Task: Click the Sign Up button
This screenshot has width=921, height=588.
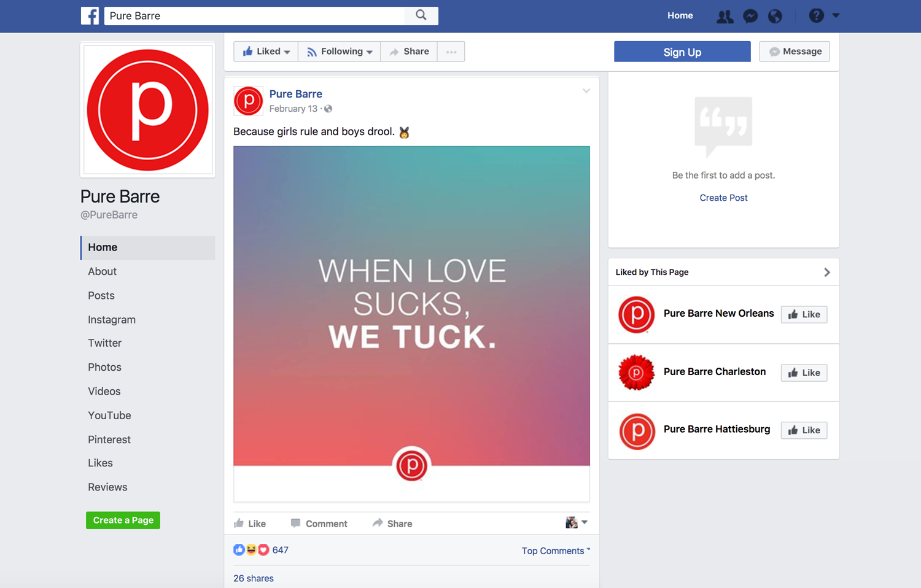Action: (x=682, y=52)
